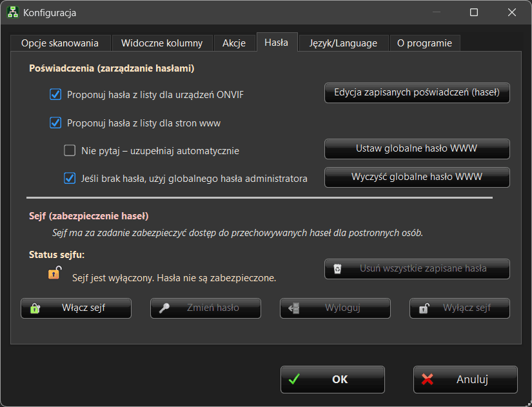Toggle Proponuj hasła z listy dla stron www

55,123
